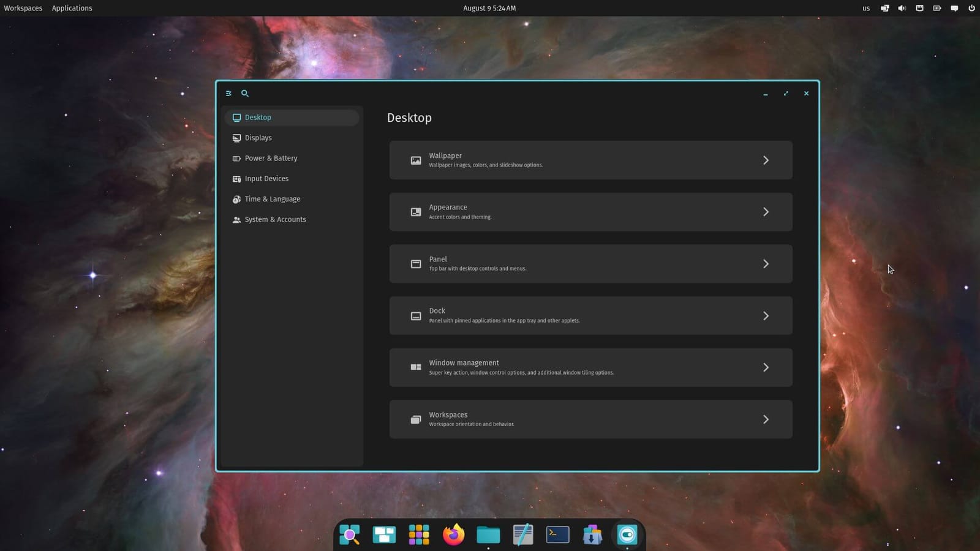Expand the Workspaces row chevron

pos(766,419)
